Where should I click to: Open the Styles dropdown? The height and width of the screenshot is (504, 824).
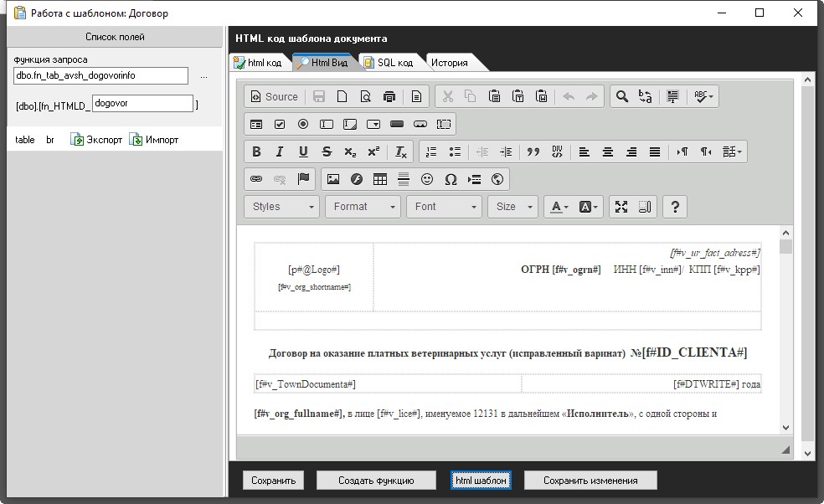pyautogui.click(x=281, y=207)
